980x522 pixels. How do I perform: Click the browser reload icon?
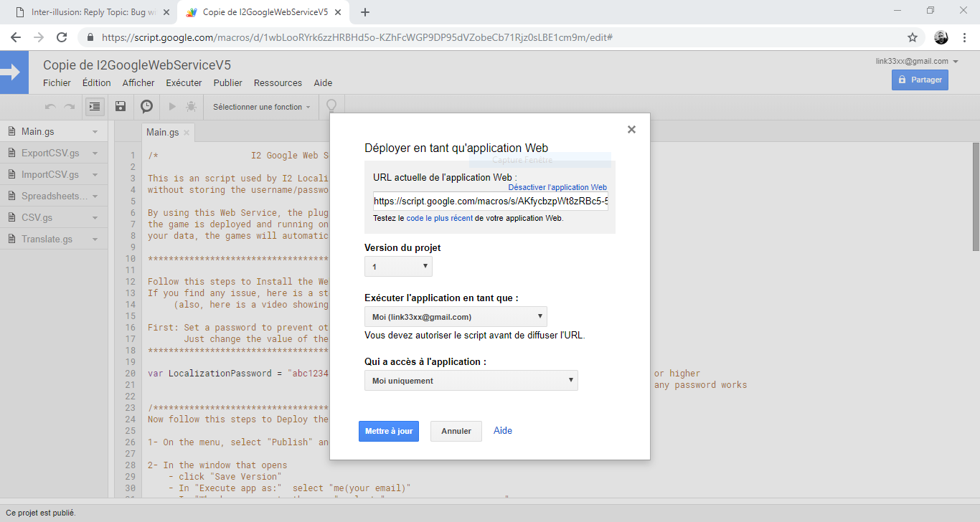62,37
